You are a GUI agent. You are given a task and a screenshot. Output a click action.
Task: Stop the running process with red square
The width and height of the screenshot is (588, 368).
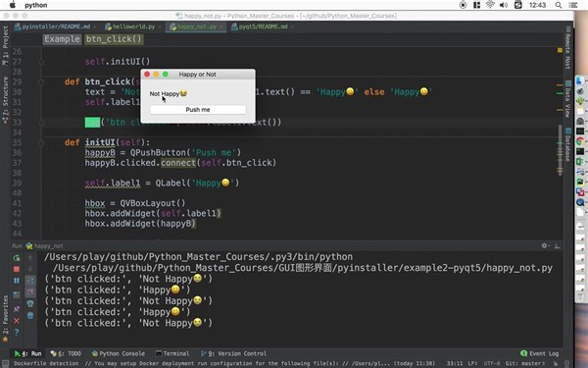point(17,269)
